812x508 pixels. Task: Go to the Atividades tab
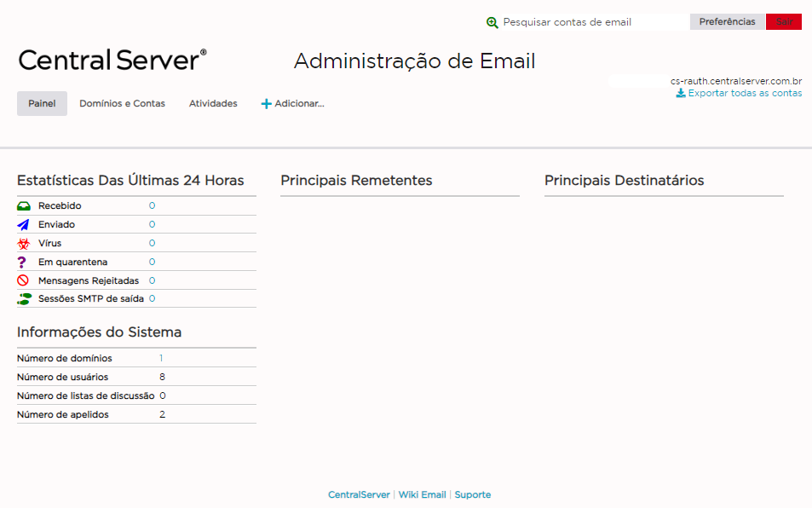[x=213, y=104]
